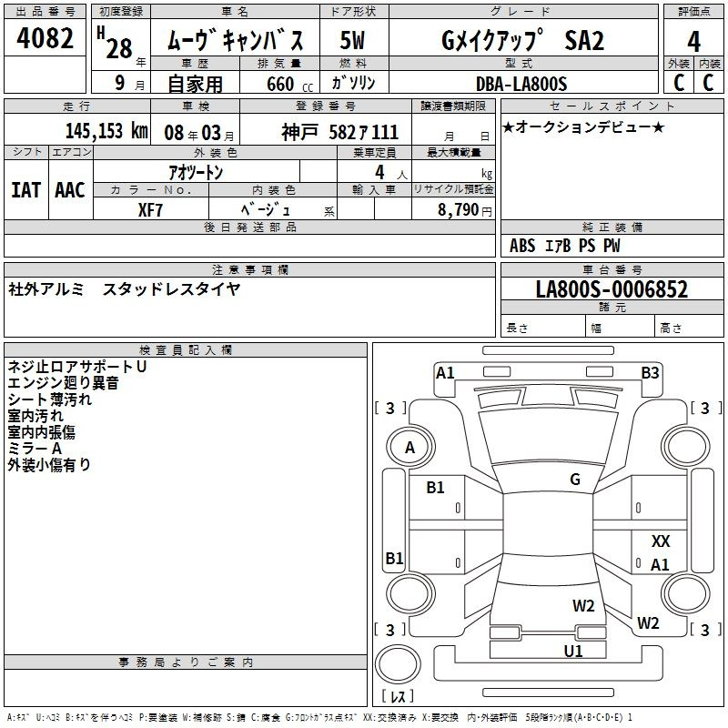Select inspector note シート薄汚れ
The image size is (728, 728).
(50, 399)
